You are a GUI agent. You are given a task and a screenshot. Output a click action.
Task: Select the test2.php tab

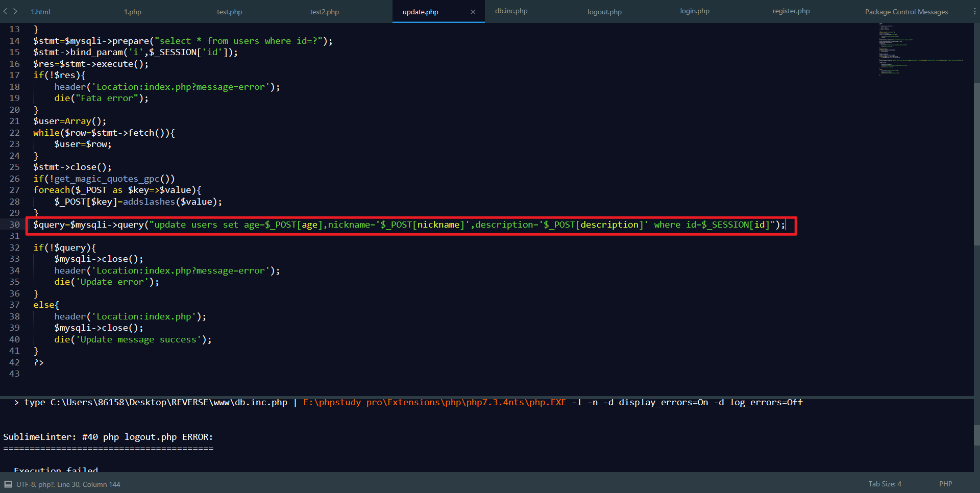coord(324,11)
